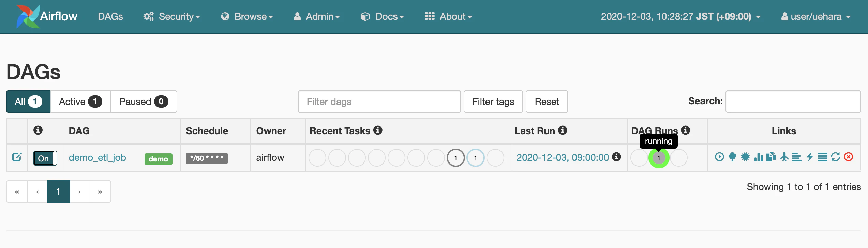Screen dimensions: 868x248
Task: Open the DAGs navigation item
Action: 110,16
